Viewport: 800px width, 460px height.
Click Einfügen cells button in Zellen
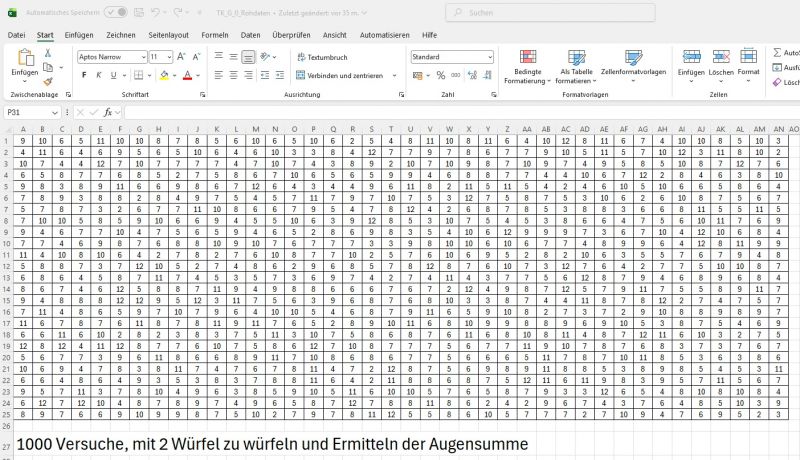coord(691,65)
